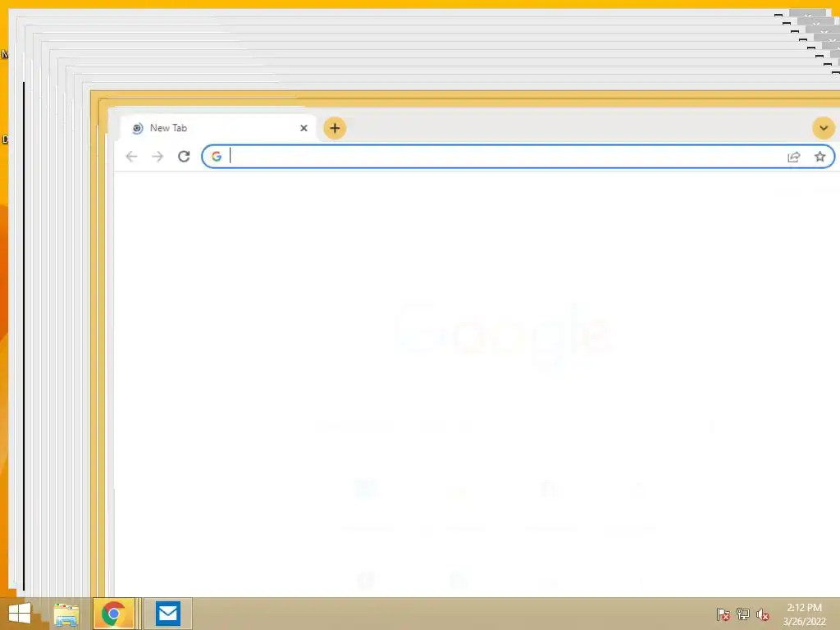The image size is (840, 630).
Task: Open File Explorer from the taskbar
Action: [x=66, y=614]
